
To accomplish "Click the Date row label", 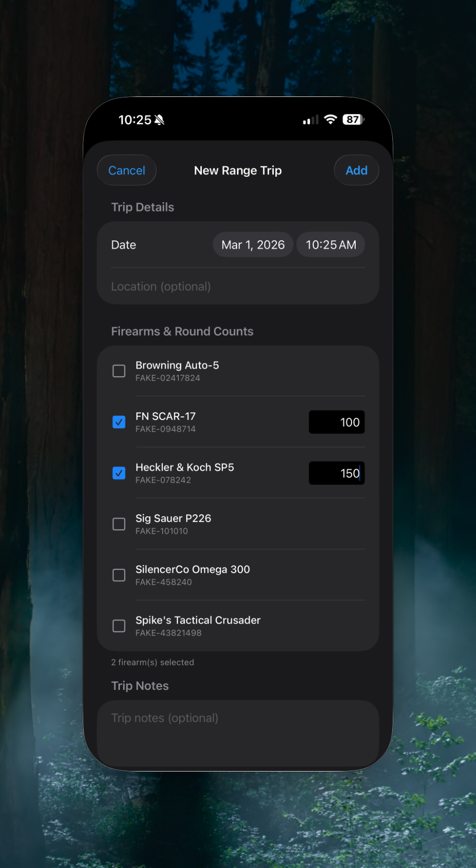I will point(124,245).
